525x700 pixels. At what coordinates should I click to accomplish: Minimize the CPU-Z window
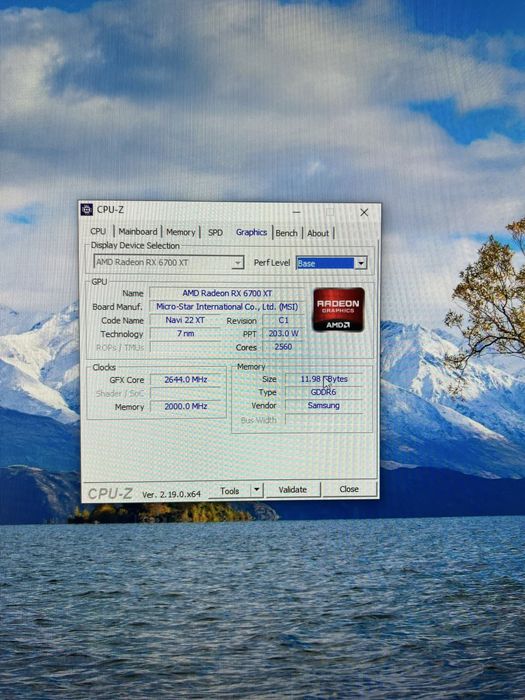coord(296,212)
